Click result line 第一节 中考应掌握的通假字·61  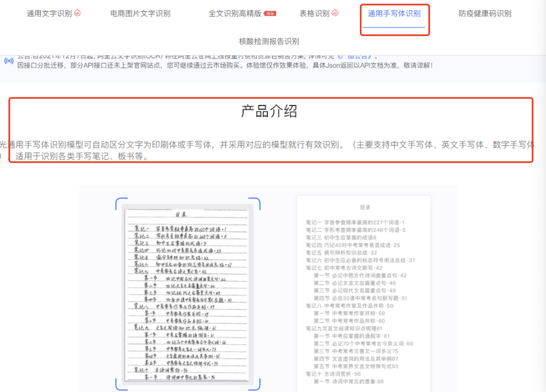coord(351,336)
